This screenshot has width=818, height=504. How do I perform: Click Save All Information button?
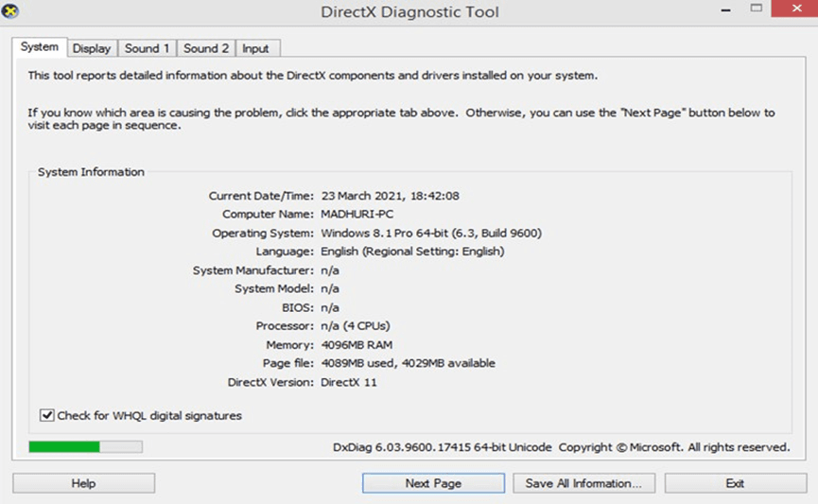(583, 483)
